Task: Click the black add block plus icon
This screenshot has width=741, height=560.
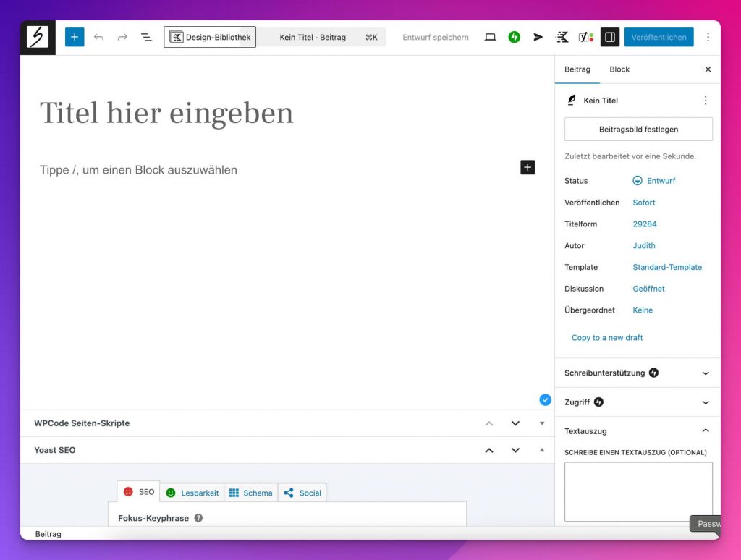Action: click(528, 168)
